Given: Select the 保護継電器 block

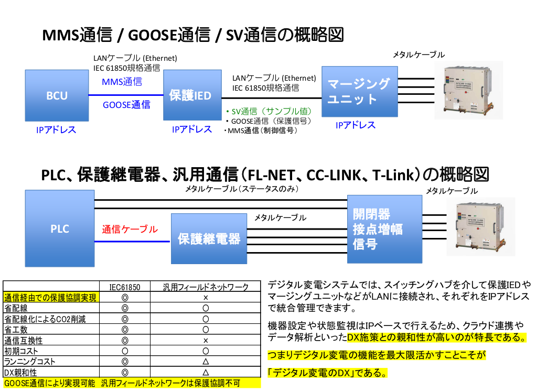Looking at the screenshot, I should point(209,239).
